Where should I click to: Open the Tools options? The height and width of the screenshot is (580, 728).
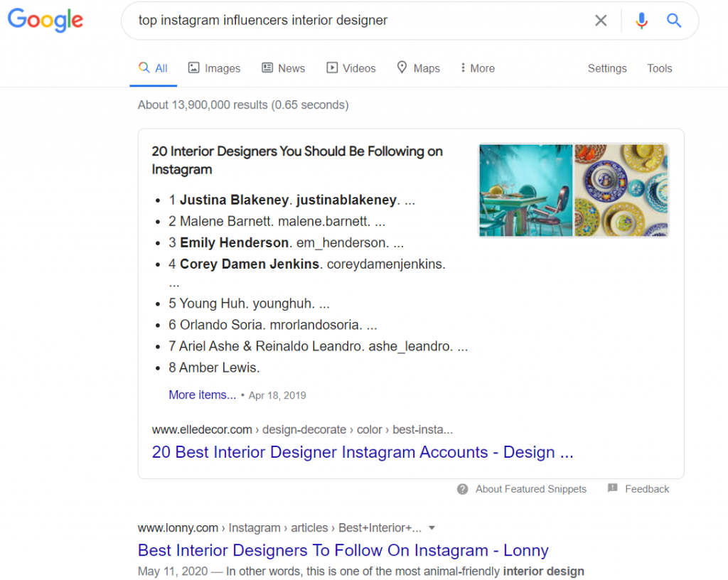(x=659, y=68)
